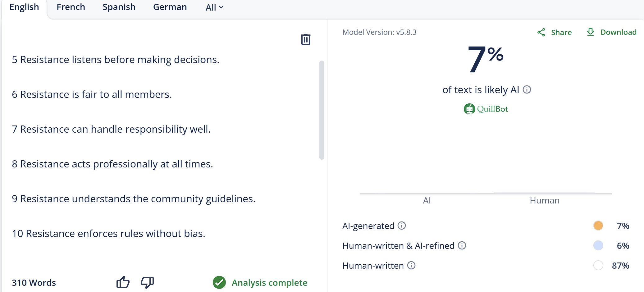Click the thumbs up feedback icon
This screenshot has height=292, width=644.
(x=123, y=282)
